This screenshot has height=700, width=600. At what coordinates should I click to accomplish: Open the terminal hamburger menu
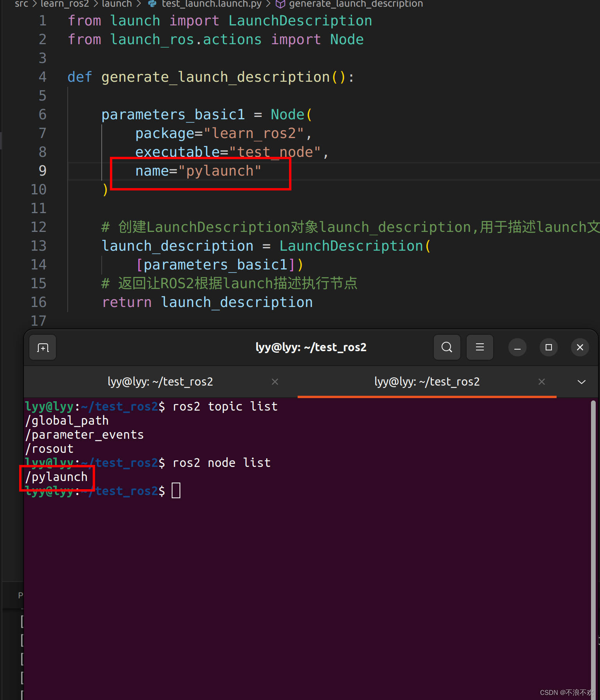coord(480,347)
